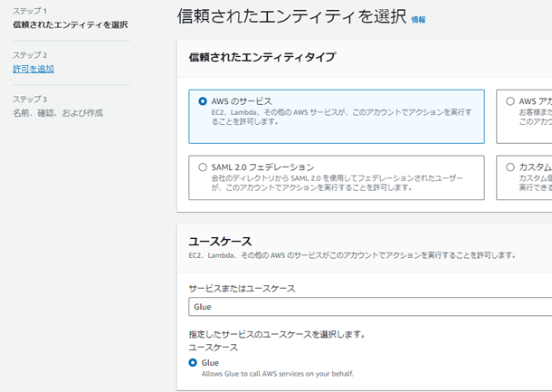Click the 信頼されたエンティティタイプ section heading
Viewport: 552px width, 392px height.
262,57
